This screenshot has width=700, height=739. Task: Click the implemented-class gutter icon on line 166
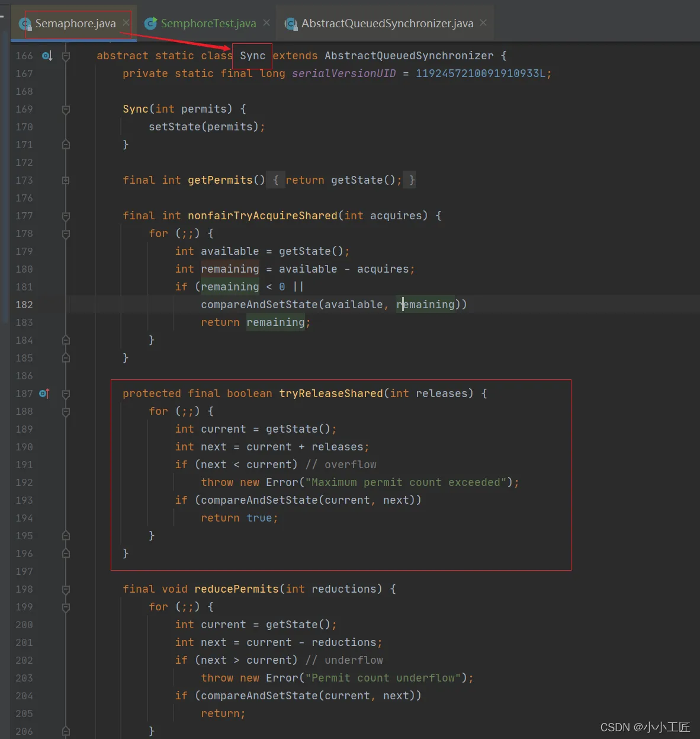(47, 56)
